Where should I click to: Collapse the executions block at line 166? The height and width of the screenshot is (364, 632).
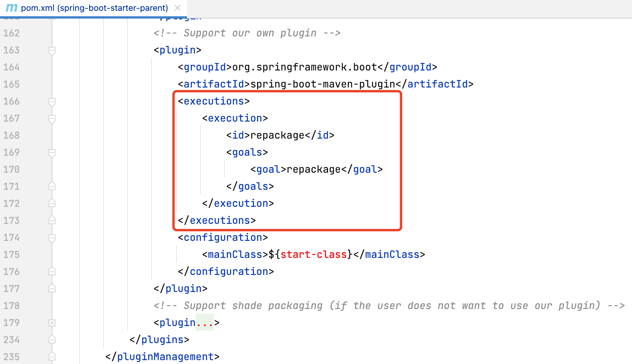(x=52, y=101)
